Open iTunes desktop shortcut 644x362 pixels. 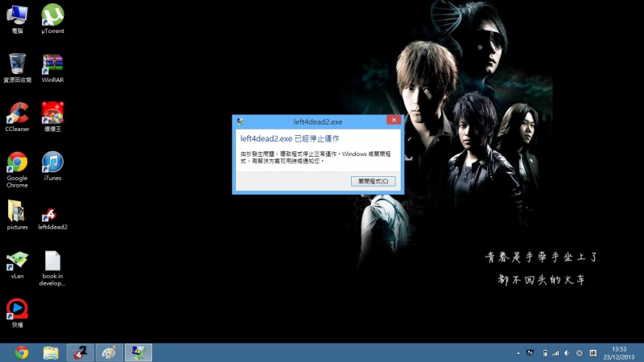point(52,167)
